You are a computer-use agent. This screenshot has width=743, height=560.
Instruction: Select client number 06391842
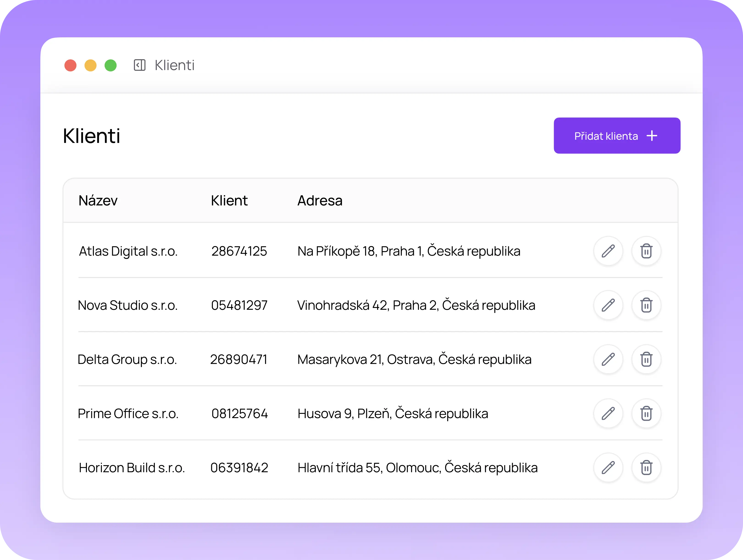[x=239, y=468]
